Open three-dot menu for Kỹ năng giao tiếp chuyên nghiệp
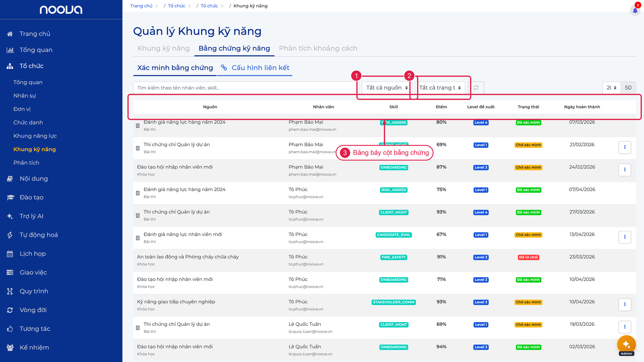 pos(625,304)
